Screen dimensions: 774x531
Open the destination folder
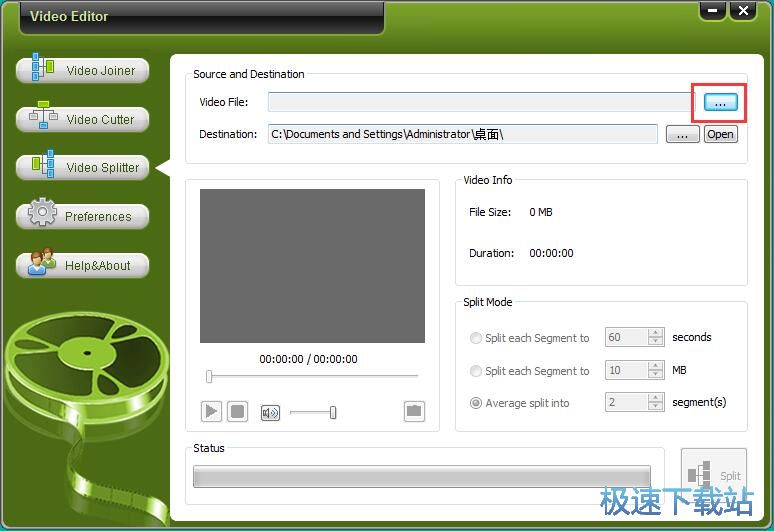[x=720, y=134]
